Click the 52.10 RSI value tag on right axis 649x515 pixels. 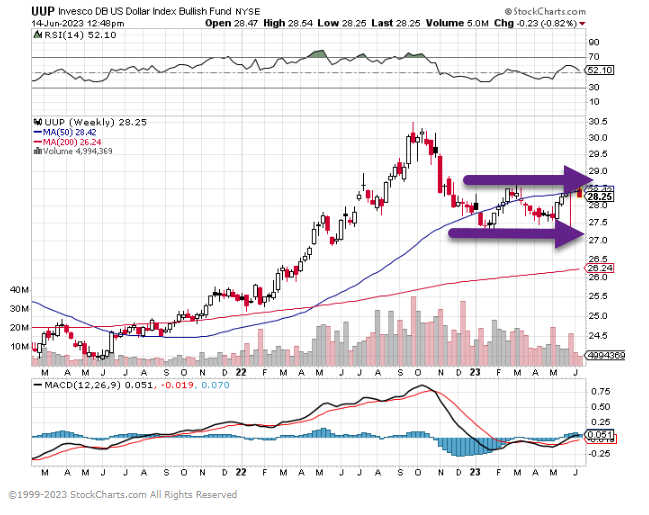(x=600, y=70)
